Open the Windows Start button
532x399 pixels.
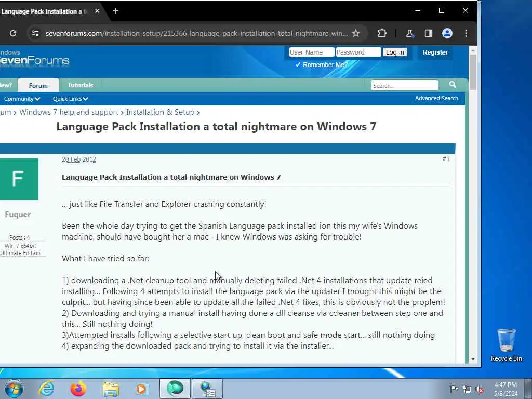coord(14,389)
